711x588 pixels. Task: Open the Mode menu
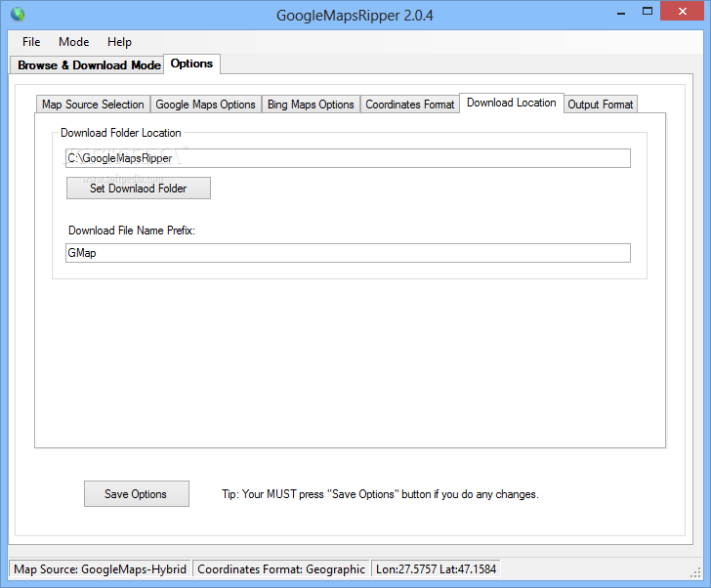(x=74, y=42)
